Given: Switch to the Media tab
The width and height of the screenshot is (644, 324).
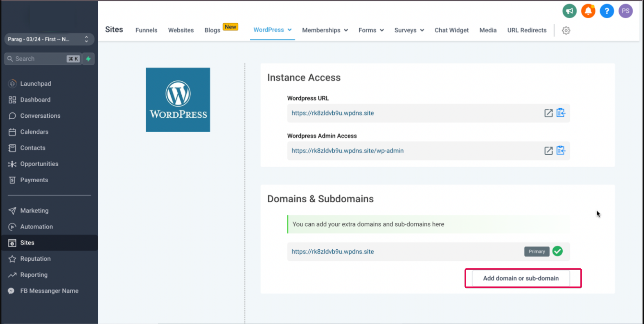Looking at the screenshot, I should coord(488,30).
